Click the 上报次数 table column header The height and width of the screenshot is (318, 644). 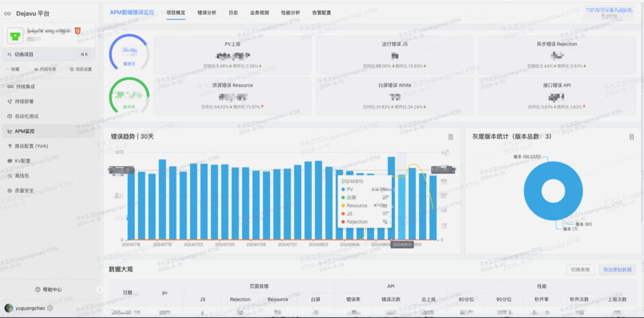(617, 300)
